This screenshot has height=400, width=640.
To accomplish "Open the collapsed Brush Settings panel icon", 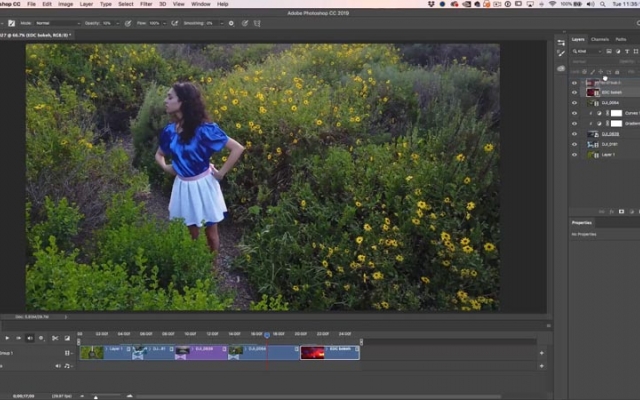I will click(x=561, y=53).
